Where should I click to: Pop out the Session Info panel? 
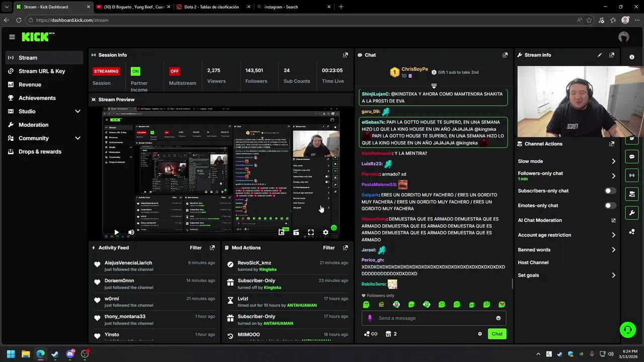pyautogui.click(x=345, y=55)
